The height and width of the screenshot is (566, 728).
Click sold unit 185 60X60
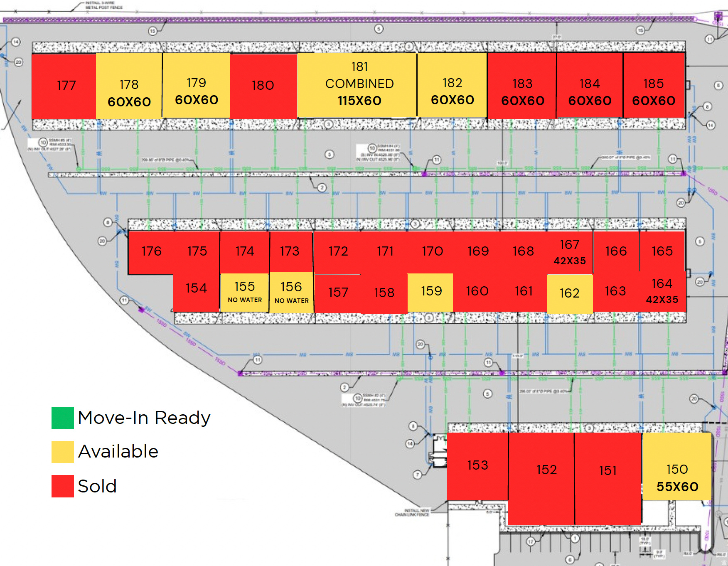(x=654, y=85)
